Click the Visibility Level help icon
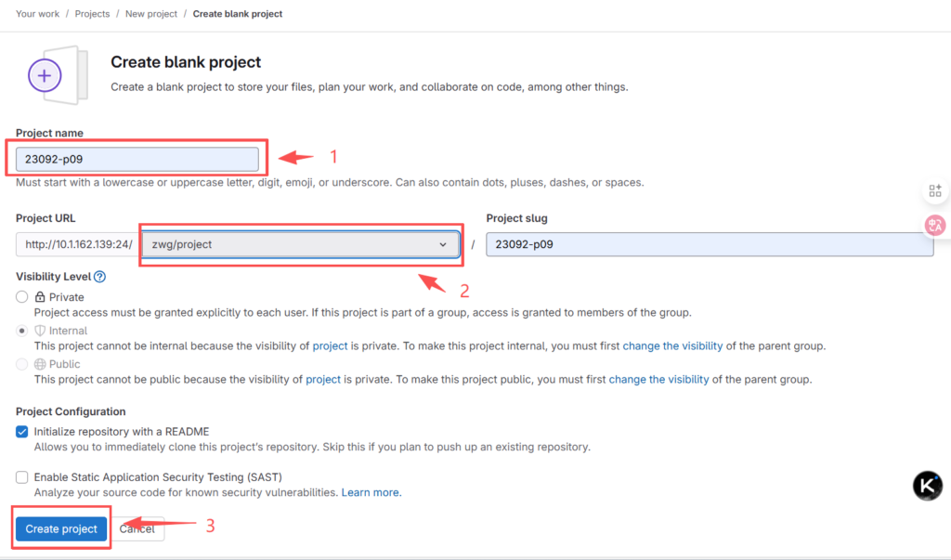This screenshot has width=951, height=560. 100,277
